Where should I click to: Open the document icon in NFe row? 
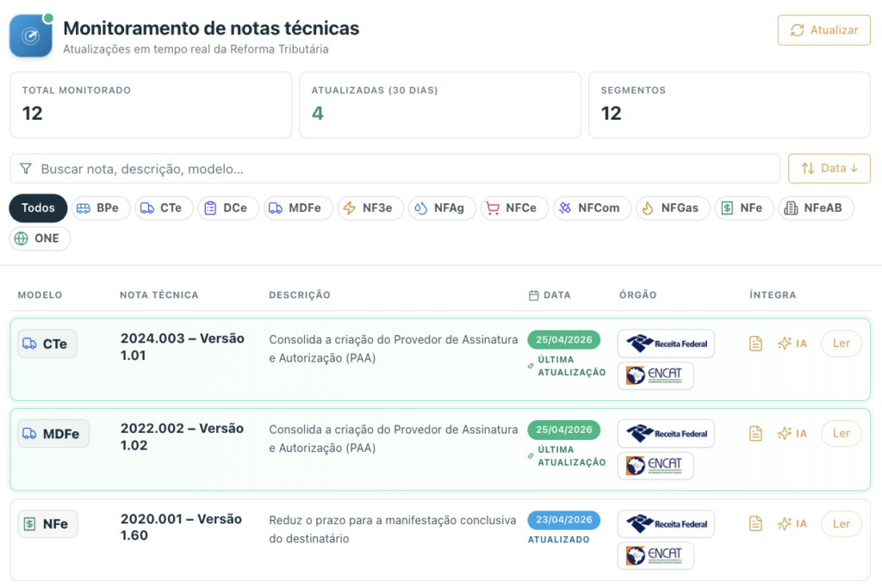point(755,523)
